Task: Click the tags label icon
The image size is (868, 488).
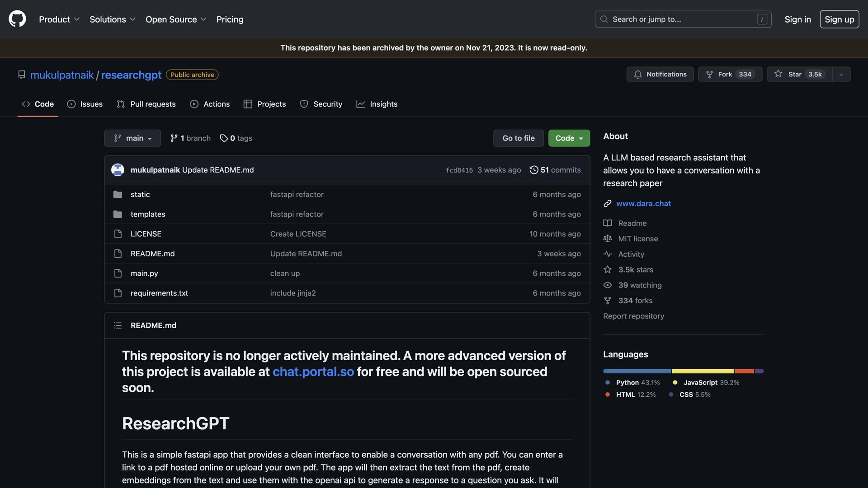Action: tap(224, 138)
